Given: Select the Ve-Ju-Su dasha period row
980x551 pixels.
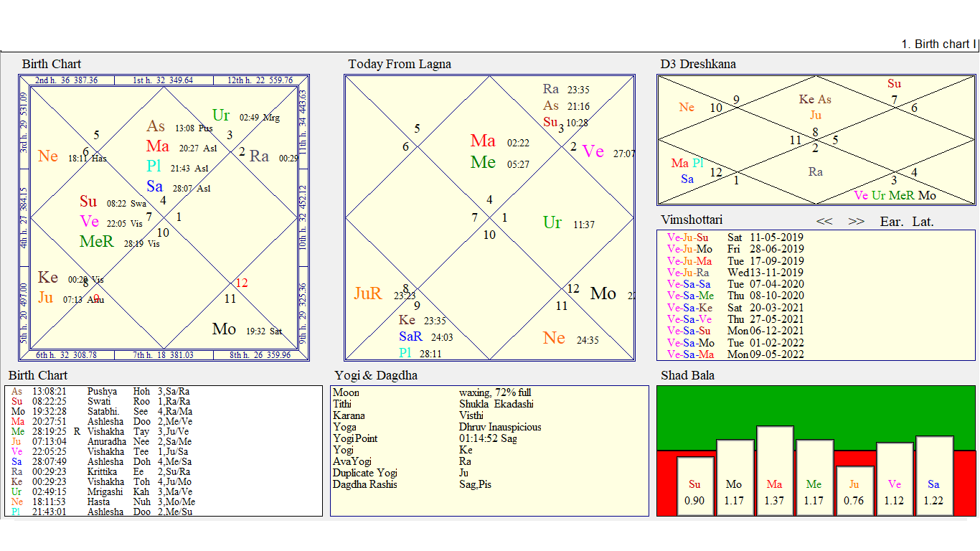Looking at the screenshot, I should [x=736, y=237].
